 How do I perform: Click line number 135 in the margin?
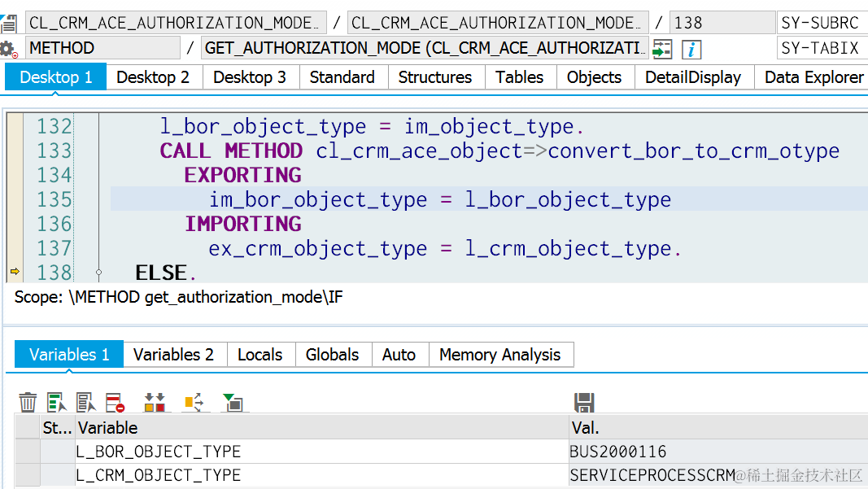coord(55,199)
